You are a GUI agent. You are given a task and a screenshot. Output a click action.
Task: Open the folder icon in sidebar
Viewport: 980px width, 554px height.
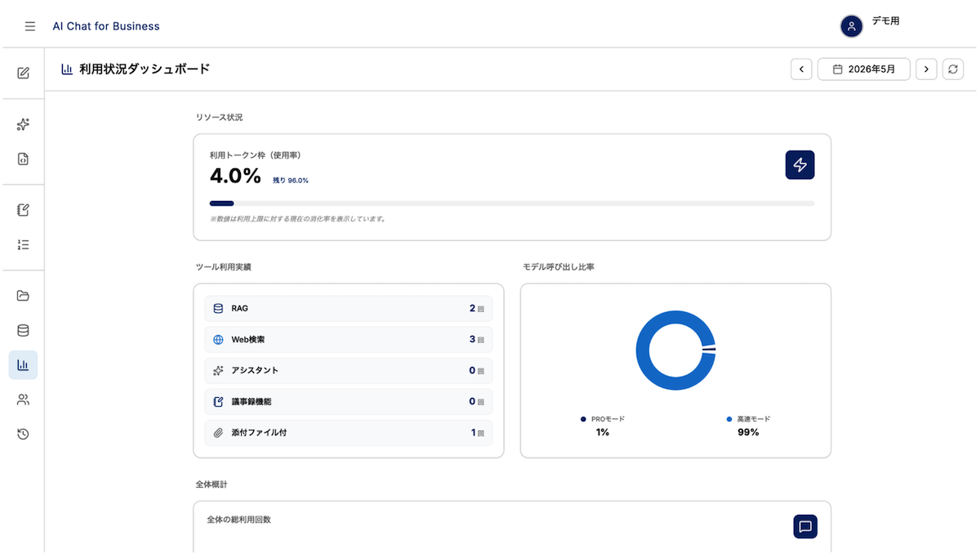point(23,296)
